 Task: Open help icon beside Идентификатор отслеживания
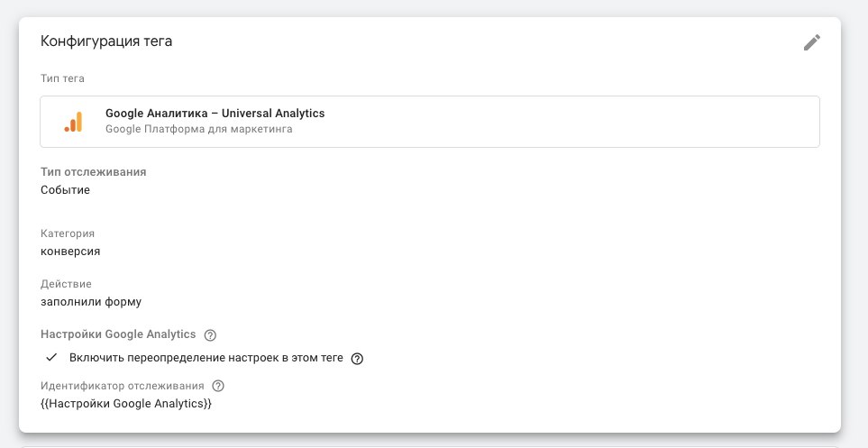pos(218,386)
